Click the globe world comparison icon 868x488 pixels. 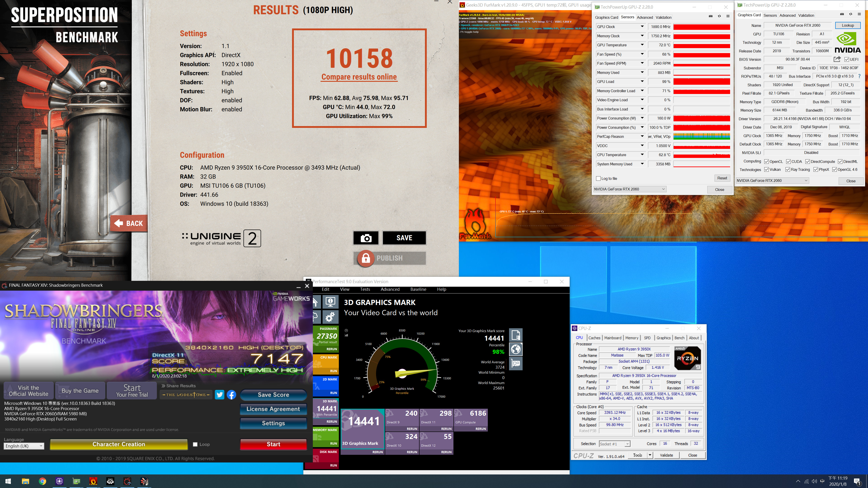[516, 349]
